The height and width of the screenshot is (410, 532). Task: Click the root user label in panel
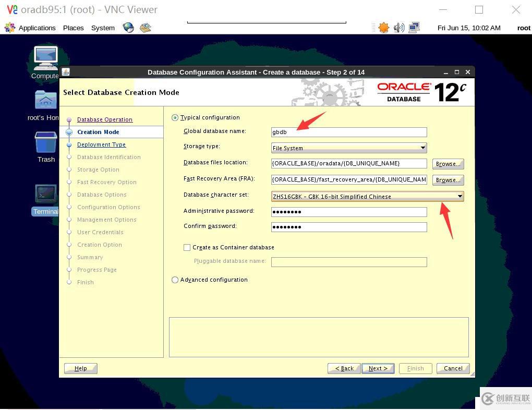(524, 28)
